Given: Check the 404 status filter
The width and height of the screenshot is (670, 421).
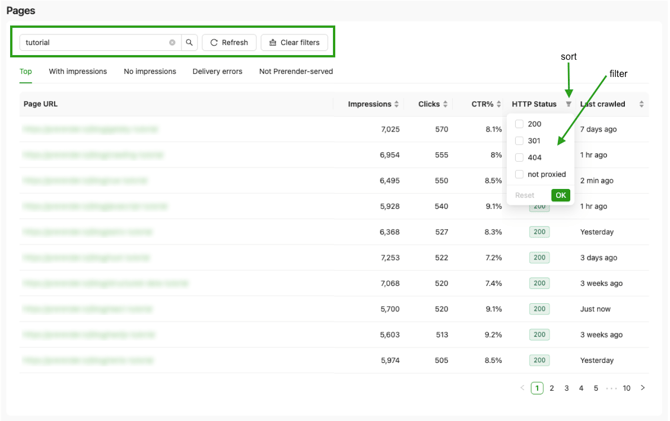Looking at the screenshot, I should (519, 157).
